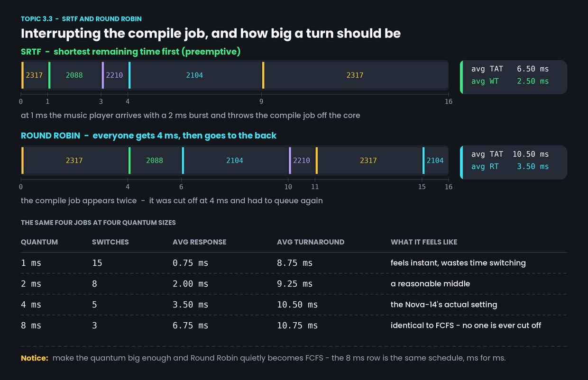
Task: Click the first 2317 block in Round Robin chart
Action: coord(74,160)
